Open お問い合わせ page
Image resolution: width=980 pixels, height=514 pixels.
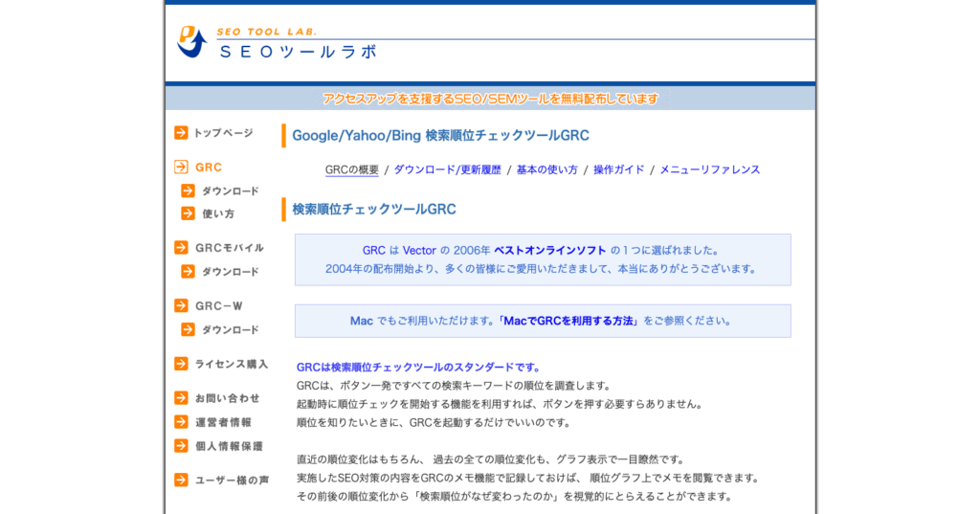[x=228, y=398]
